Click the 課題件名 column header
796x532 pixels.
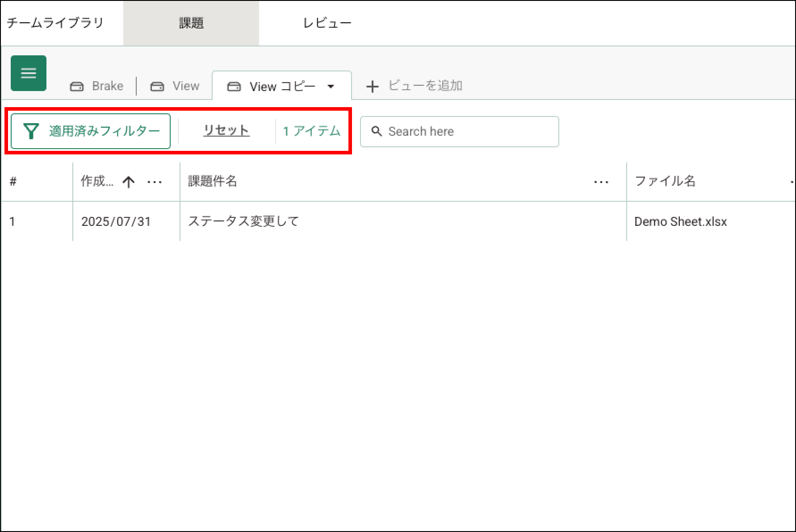point(213,181)
